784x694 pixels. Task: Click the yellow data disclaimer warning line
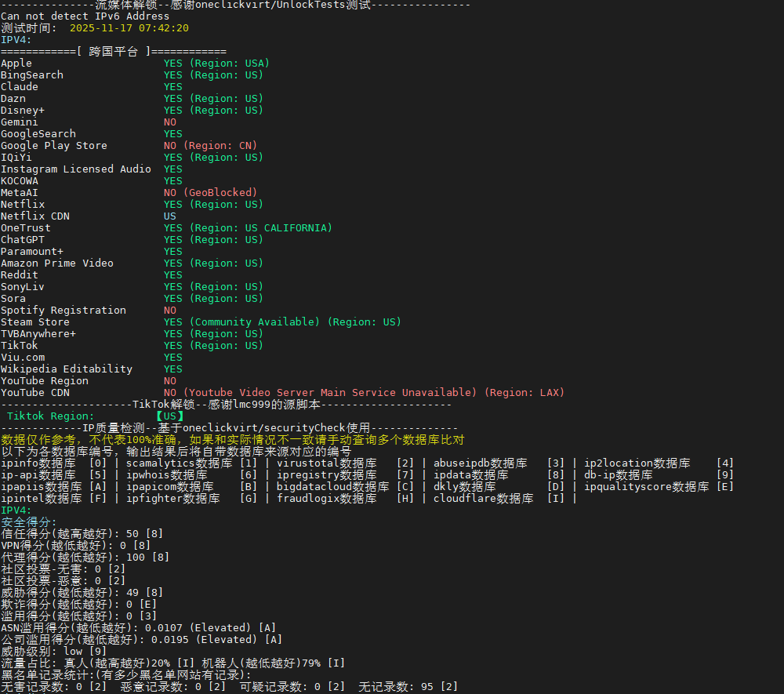click(x=232, y=440)
